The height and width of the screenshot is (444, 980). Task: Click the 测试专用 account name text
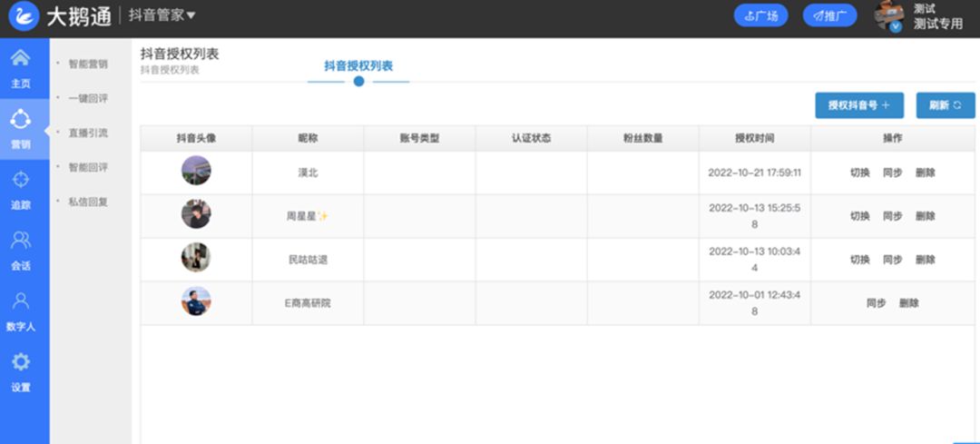click(x=937, y=25)
